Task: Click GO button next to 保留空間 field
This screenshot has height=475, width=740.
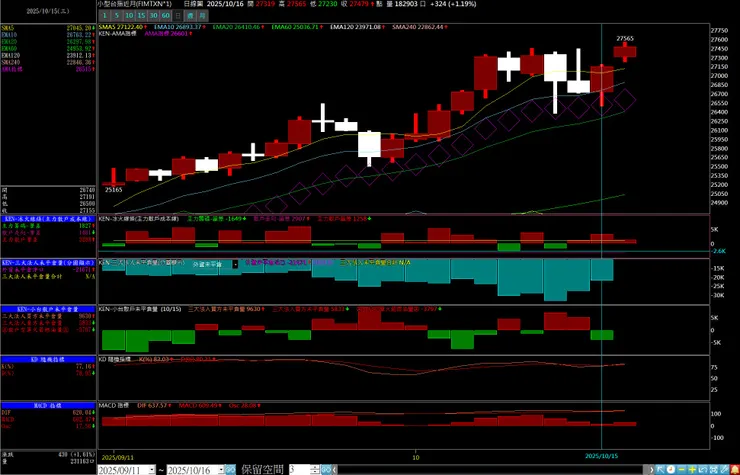Action: (326, 470)
